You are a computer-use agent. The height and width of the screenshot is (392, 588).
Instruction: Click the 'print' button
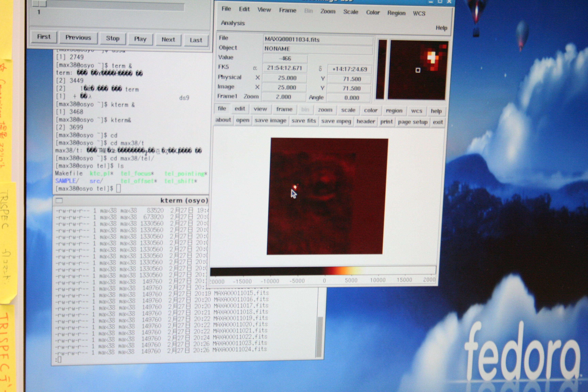(386, 122)
